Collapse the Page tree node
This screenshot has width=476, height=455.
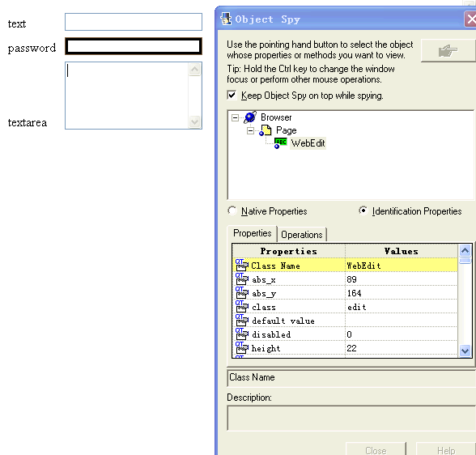[x=250, y=131]
